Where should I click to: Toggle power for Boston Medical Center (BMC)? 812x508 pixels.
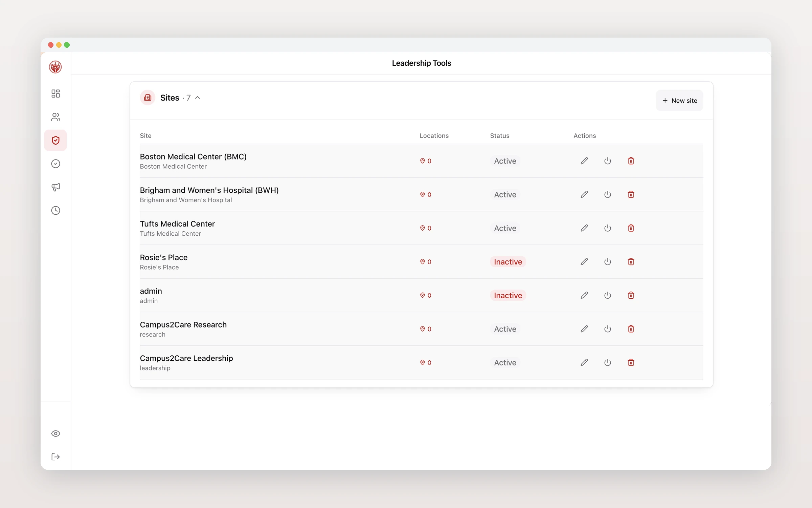point(608,161)
